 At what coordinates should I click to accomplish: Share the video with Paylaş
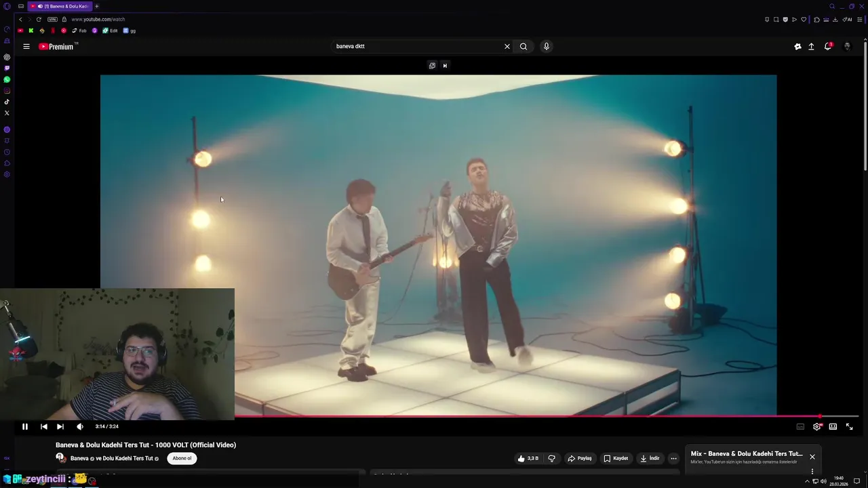click(x=580, y=458)
